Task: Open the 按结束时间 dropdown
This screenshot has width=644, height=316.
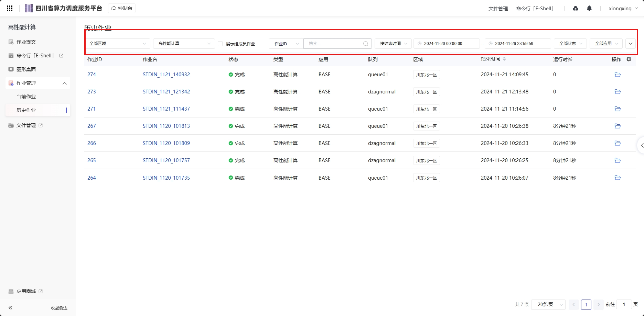Action: point(393,44)
